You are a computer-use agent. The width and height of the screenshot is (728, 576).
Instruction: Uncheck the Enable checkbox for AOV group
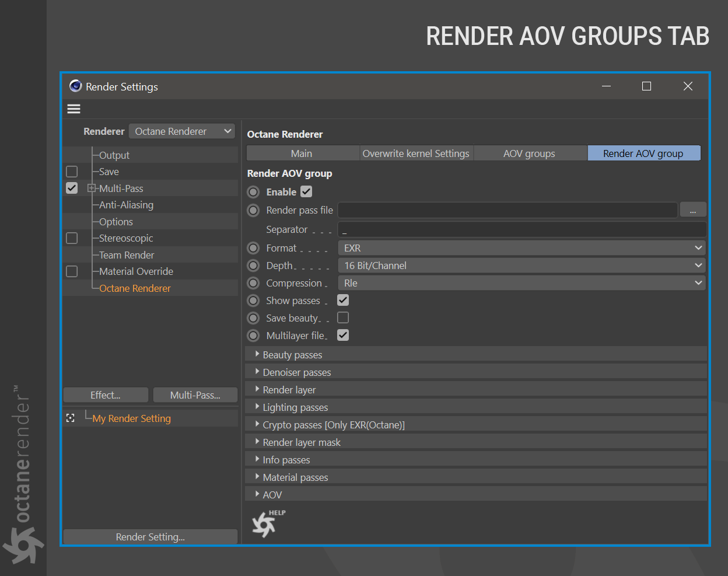(306, 191)
